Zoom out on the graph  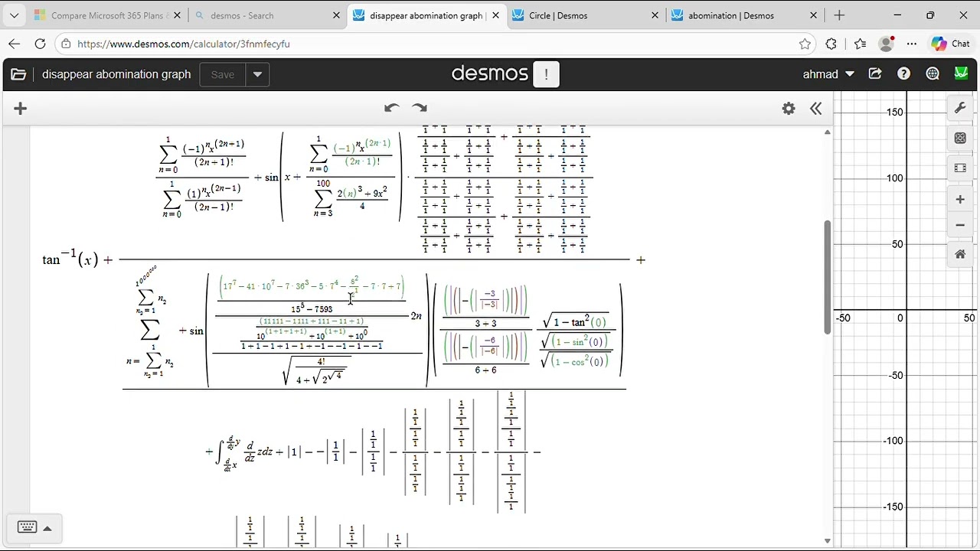pyautogui.click(x=960, y=225)
